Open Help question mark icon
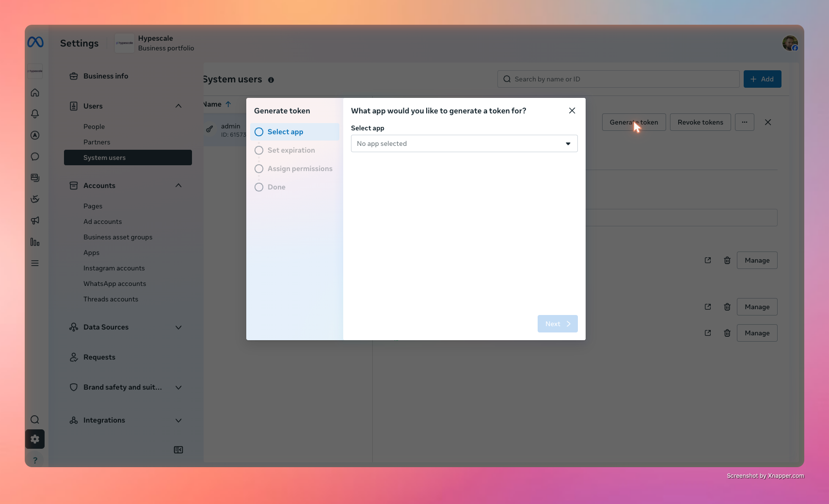The image size is (829, 504). click(35, 460)
